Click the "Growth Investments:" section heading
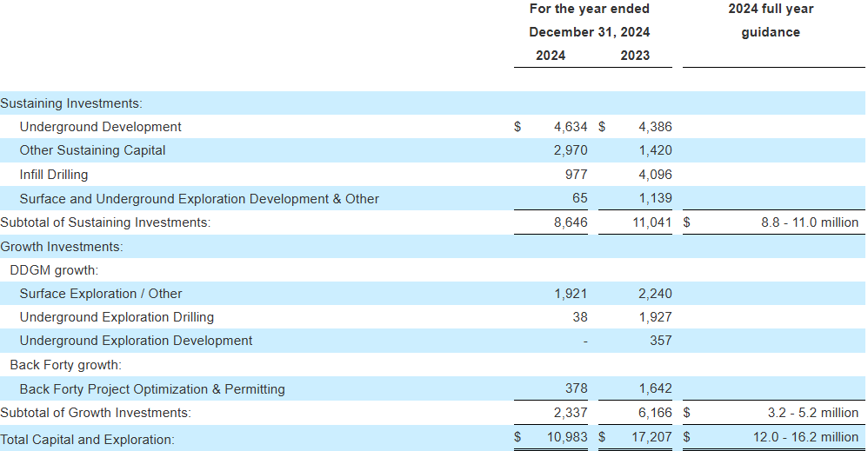Screen dimensions: 868x451 click(62, 247)
